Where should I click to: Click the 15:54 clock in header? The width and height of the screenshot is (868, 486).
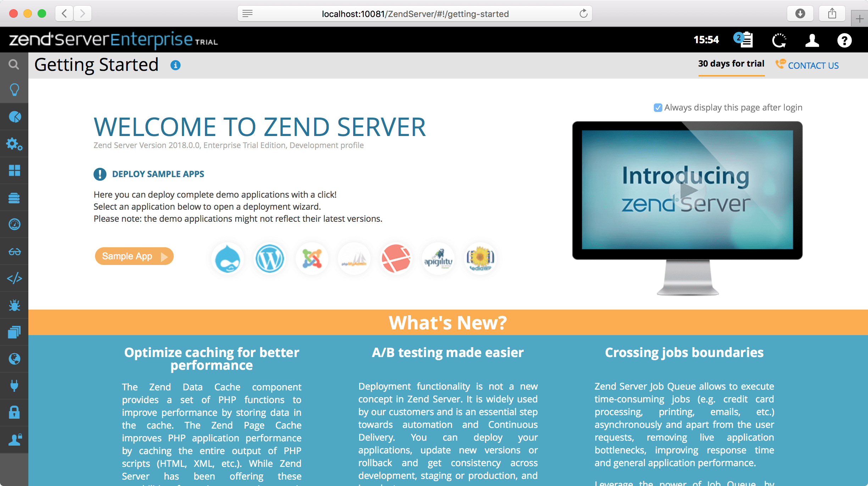[x=706, y=40]
